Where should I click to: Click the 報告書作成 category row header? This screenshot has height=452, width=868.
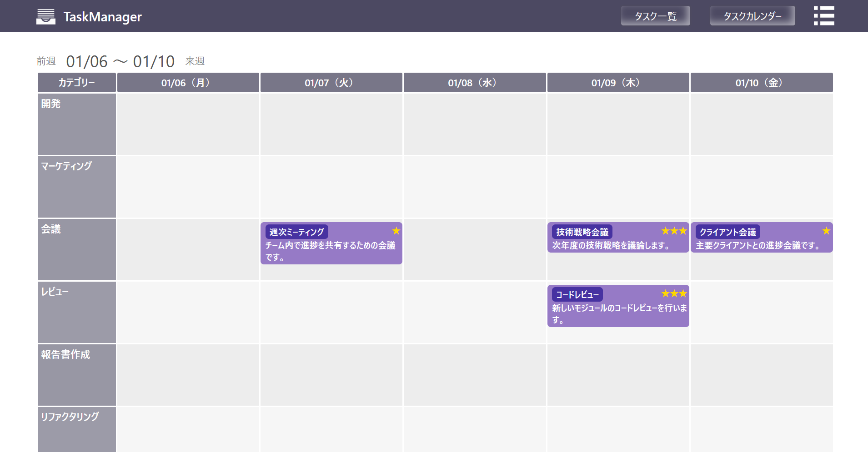(x=76, y=374)
